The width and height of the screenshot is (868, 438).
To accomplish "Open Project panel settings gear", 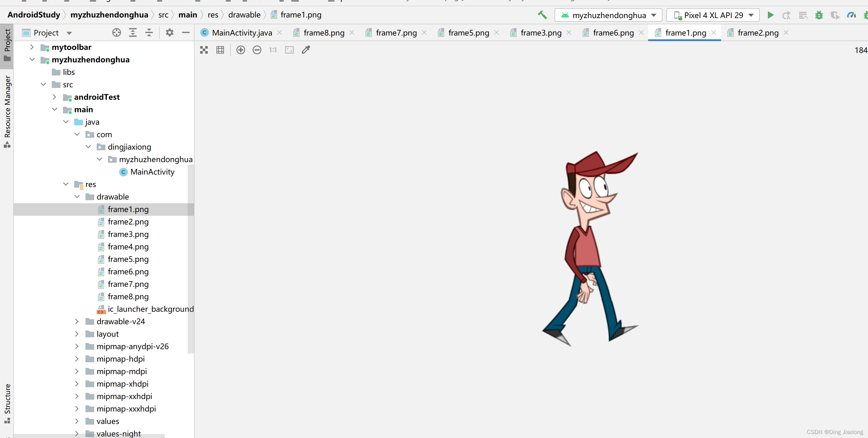I will (x=169, y=33).
